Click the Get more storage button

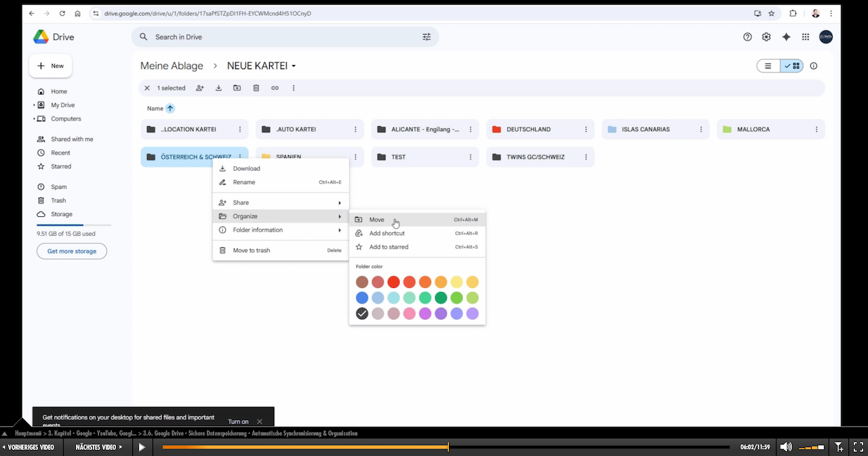72,251
